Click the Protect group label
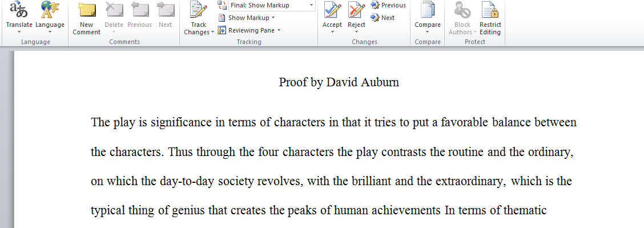This screenshot has height=228, width=644. point(475,42)
